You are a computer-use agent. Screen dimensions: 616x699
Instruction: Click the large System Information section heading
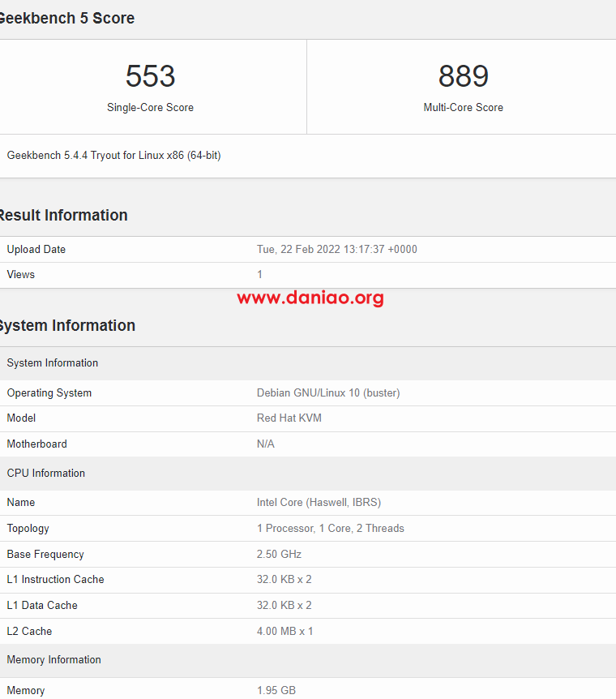(x=67, y=325)
